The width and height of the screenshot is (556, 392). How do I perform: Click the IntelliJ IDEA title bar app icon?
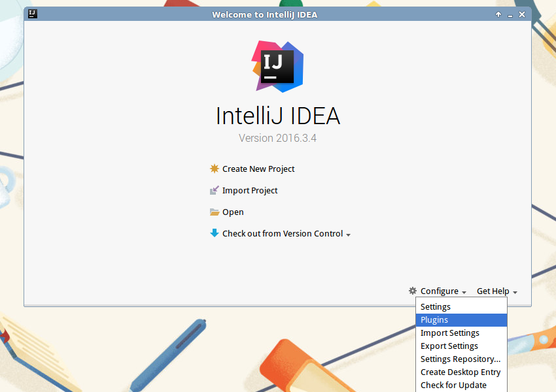click(33, 14)
